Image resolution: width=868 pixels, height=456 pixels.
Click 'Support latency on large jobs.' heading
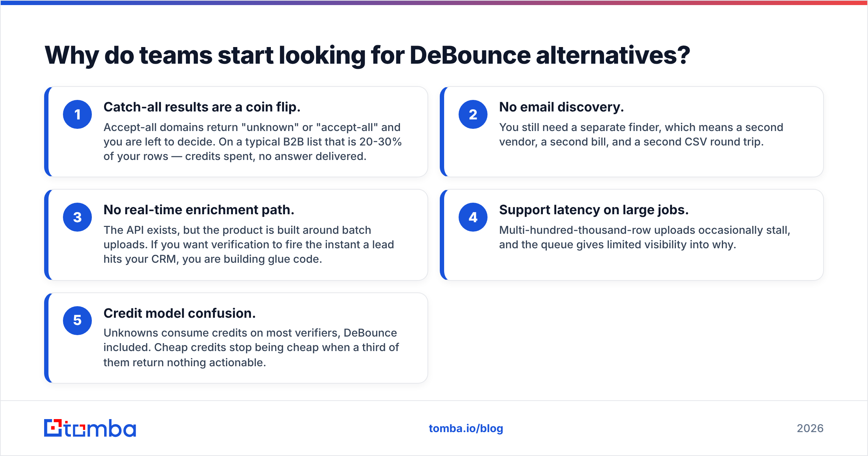(593, 210)
